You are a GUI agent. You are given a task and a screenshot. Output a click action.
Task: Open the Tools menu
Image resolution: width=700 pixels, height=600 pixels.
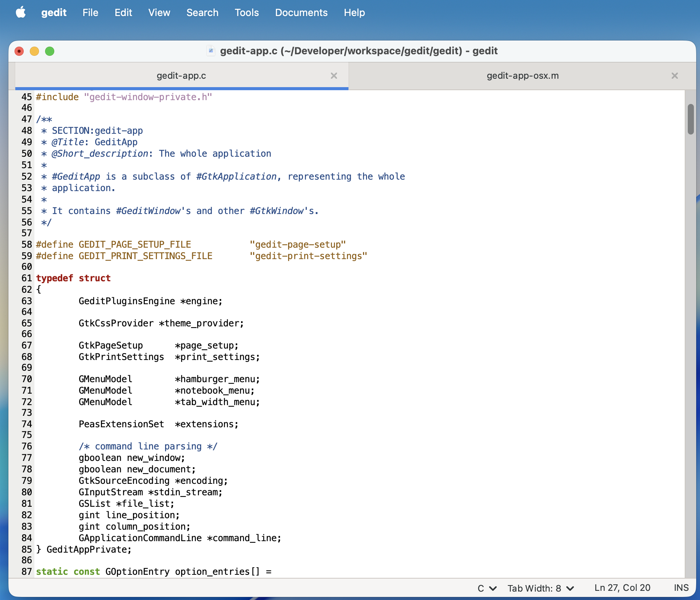coord(247,13)
